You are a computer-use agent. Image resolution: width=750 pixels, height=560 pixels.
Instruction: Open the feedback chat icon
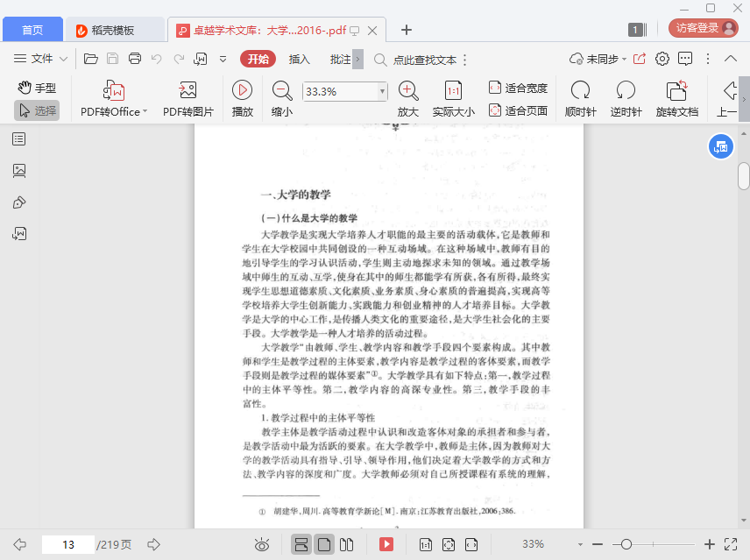coord(685,59)
